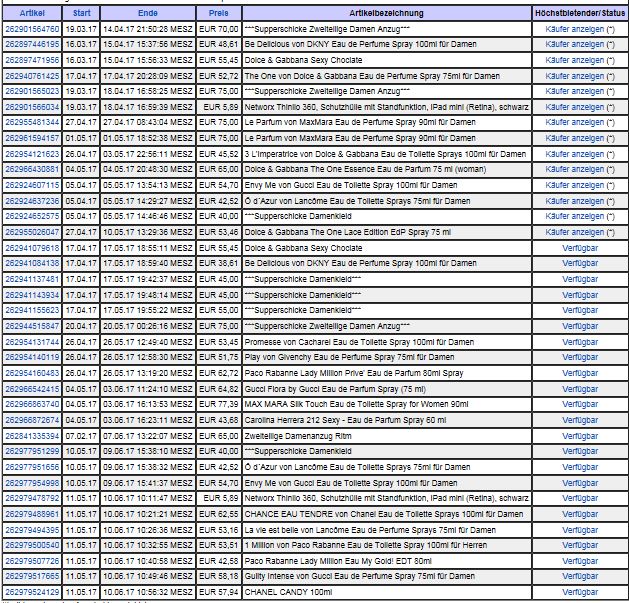
Task: Open article number 262955481344
Action: (32, 122)
